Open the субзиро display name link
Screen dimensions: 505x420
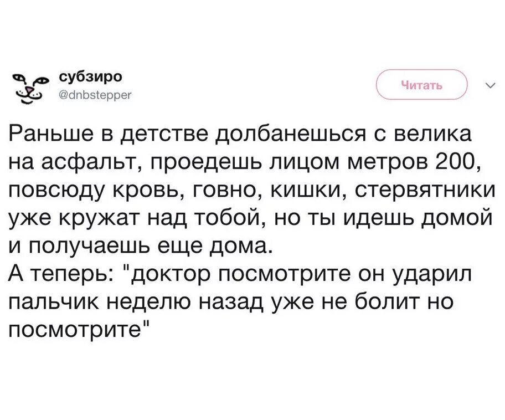(x=91, y=76)
